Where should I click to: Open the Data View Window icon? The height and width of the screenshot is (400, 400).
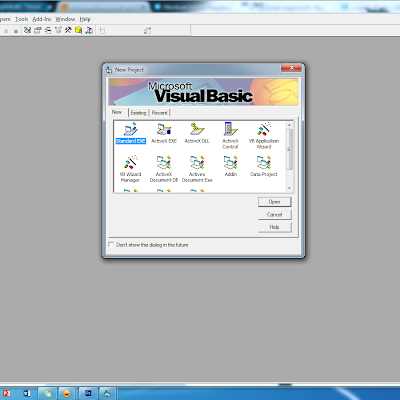(x=79, y=30)
